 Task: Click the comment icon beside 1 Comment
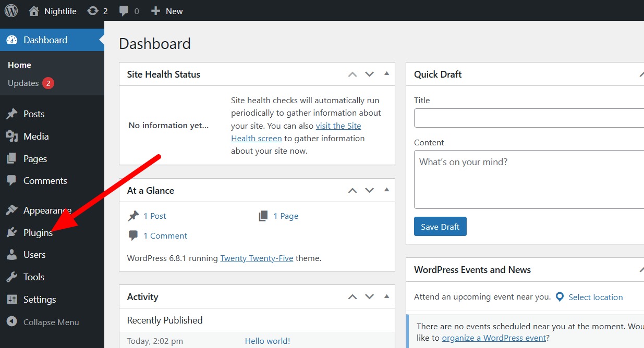click(x=133, y=235)
